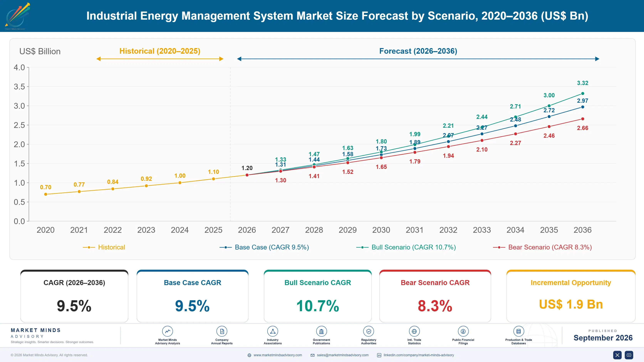The height and width of the screenshot is (362, 644).
Task: Click the strategic insights tagline text
Action: [x=52, y=342]
